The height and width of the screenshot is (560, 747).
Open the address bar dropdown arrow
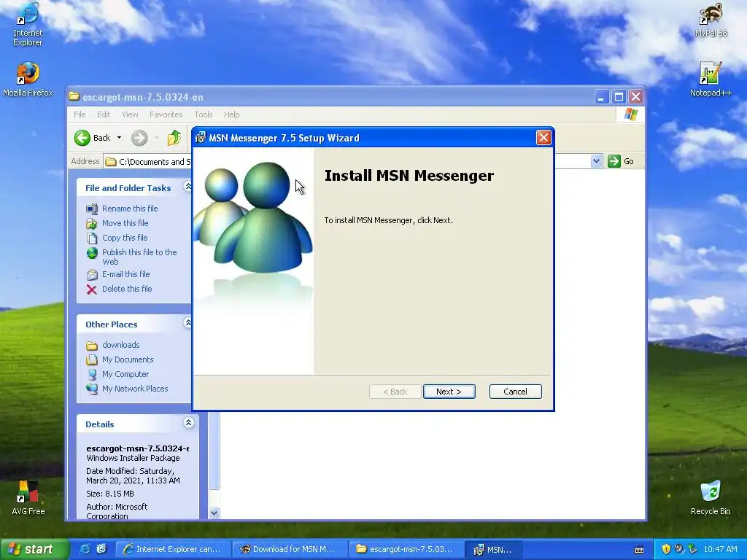pos(596,161)
